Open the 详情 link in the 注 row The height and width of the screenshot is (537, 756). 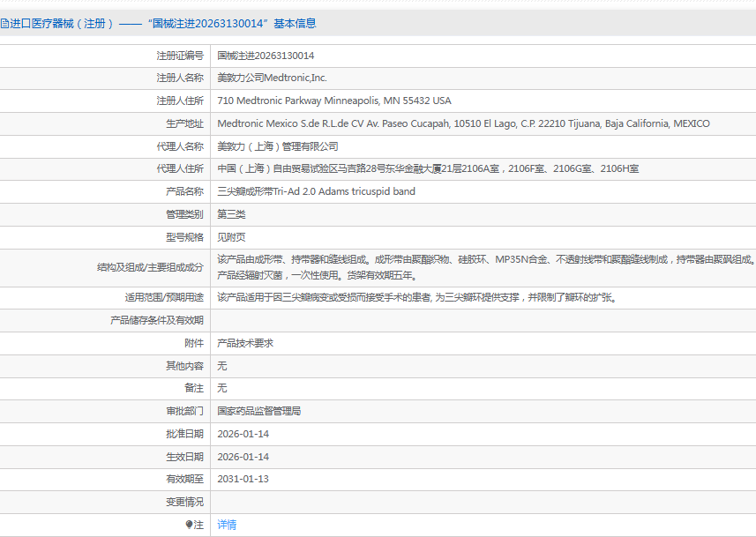227,525
